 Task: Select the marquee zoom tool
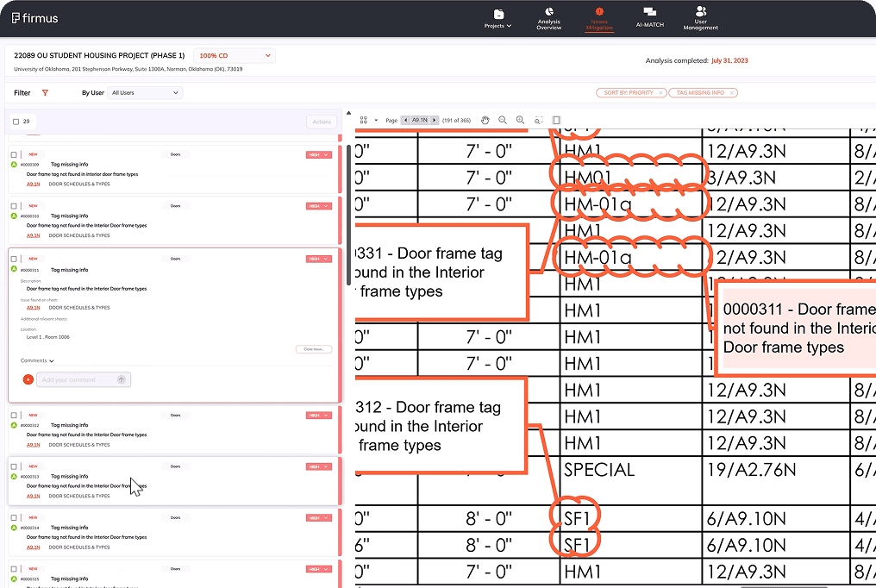coord(537,121)
